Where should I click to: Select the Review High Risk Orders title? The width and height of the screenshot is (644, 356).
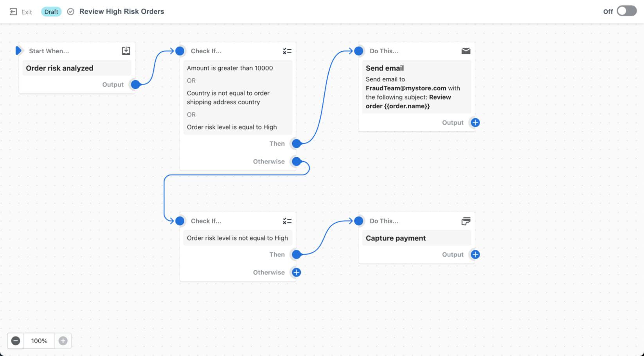pyautogui.click(x=122, y=11)
